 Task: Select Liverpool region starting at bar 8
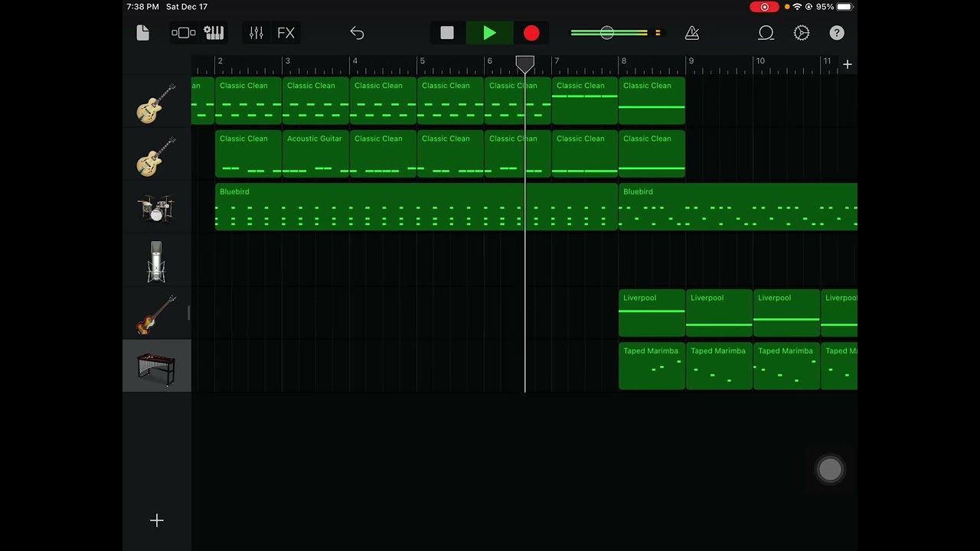[652, 313]
